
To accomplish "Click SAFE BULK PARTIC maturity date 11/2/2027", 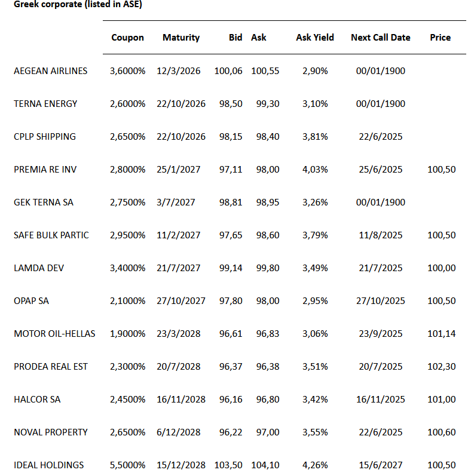I will [182, 235].
